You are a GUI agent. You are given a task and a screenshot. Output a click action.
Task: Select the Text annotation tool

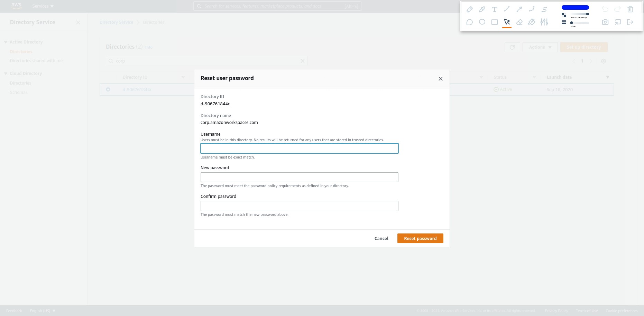(494, 9)
